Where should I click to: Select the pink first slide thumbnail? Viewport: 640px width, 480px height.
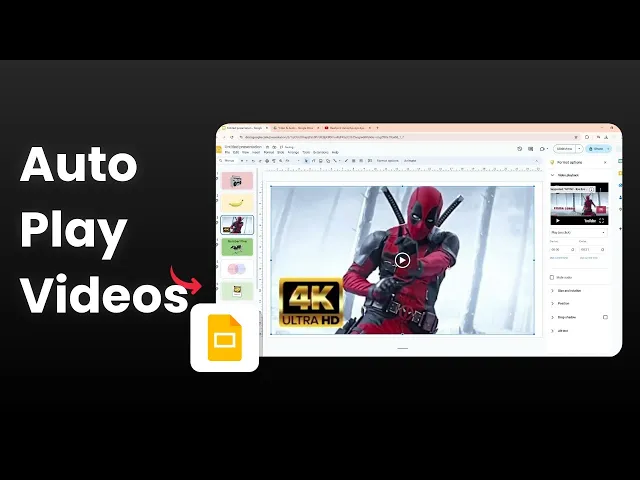[x=237, y=181]
